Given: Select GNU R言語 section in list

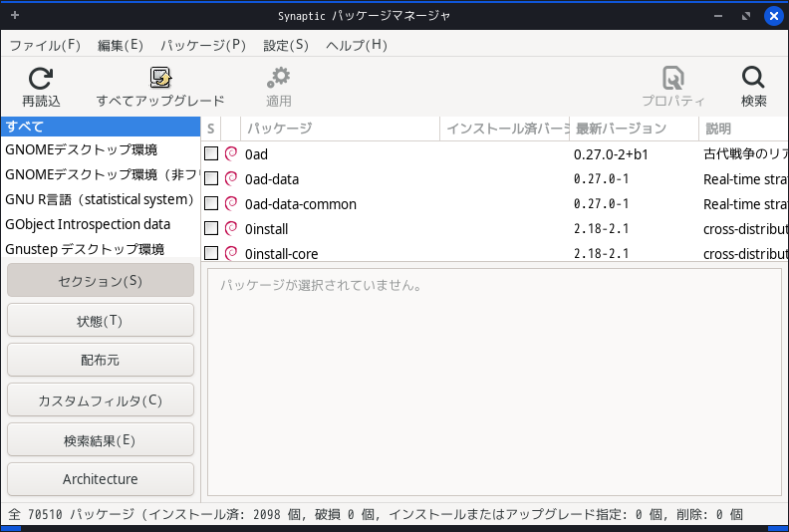Looking at the screenshot, I should coord(100,199).
